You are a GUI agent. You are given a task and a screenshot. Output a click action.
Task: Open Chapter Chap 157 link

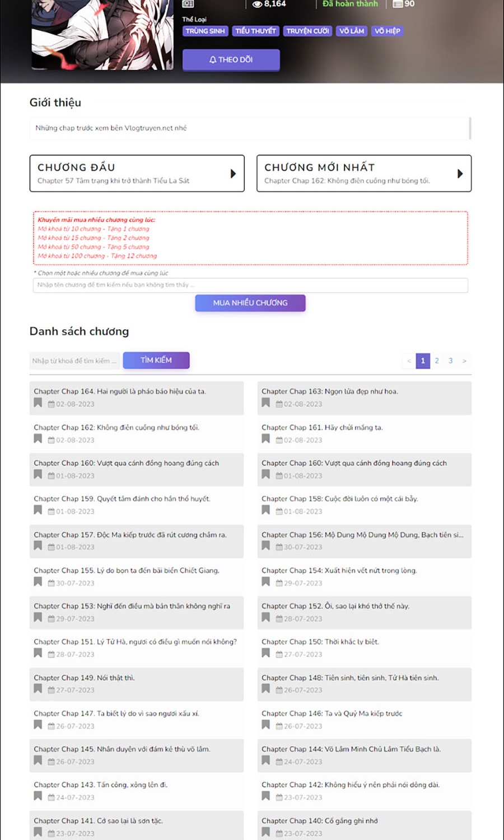pos(130,535)
